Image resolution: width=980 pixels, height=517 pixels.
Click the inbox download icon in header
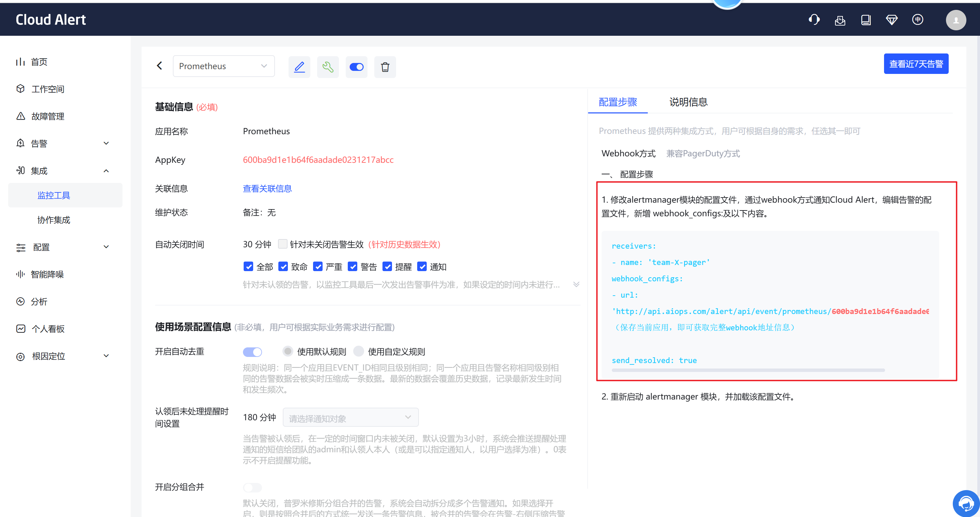click(x=840, y=20)
